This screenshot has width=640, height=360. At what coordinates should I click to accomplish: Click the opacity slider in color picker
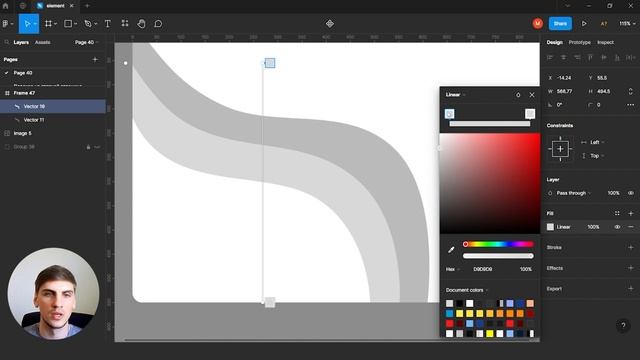coord(498,256)
